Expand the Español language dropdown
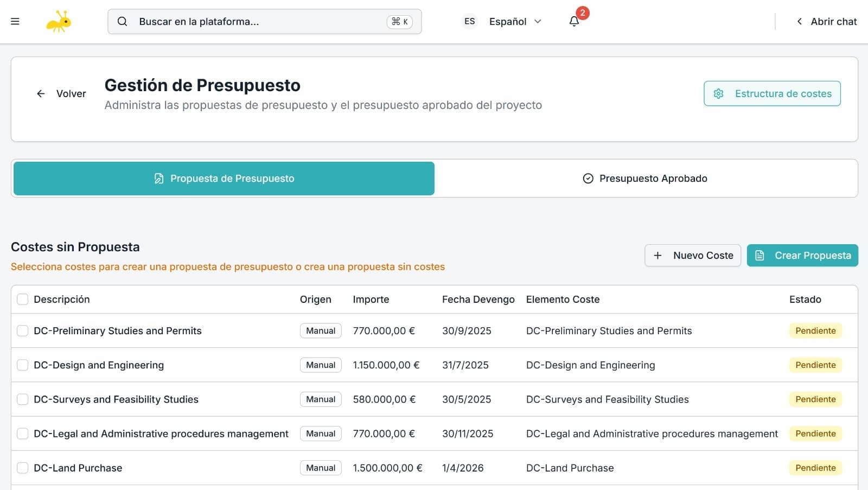 click(538, 22)
